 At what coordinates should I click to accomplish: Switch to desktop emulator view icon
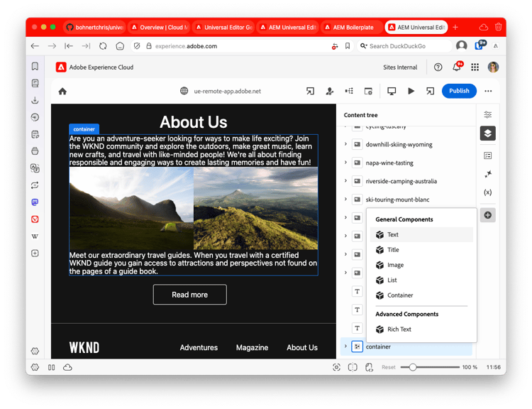click(x=392, y=91)
